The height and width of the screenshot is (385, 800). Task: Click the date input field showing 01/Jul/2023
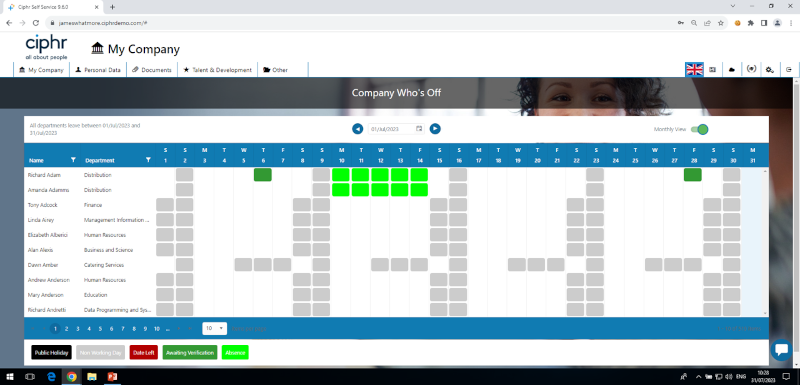pyautogui.click(x=396, y=129)
